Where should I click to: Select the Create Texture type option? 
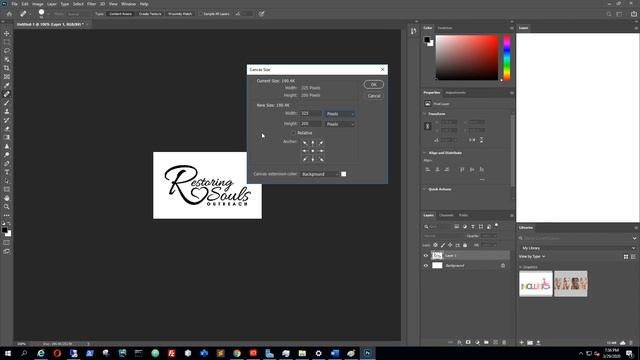(150, 14)
